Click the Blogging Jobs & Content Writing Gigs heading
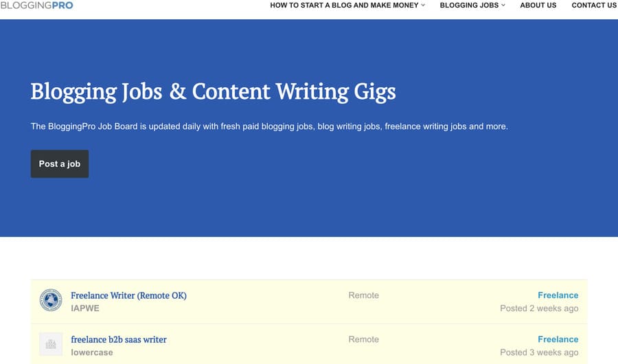 point(213,91)
